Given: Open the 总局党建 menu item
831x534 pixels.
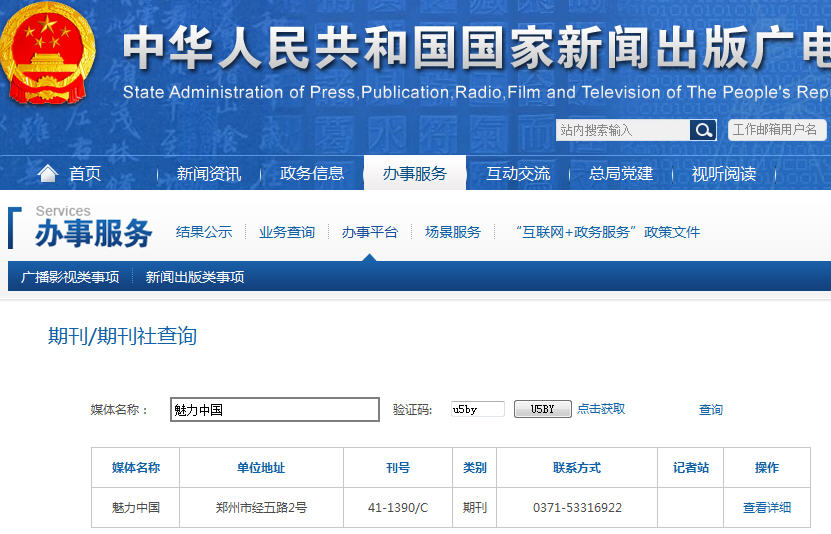Looking at the screenshot, I should [x=621, y=173].
